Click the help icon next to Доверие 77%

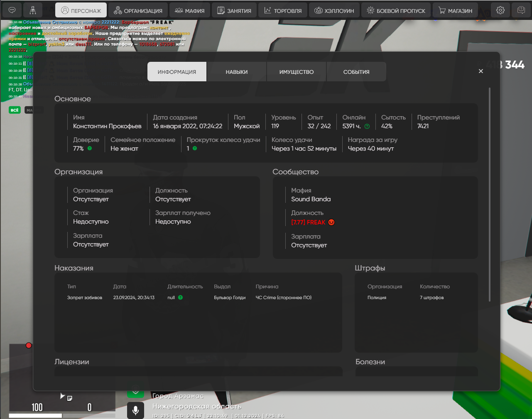click(90, 148)
